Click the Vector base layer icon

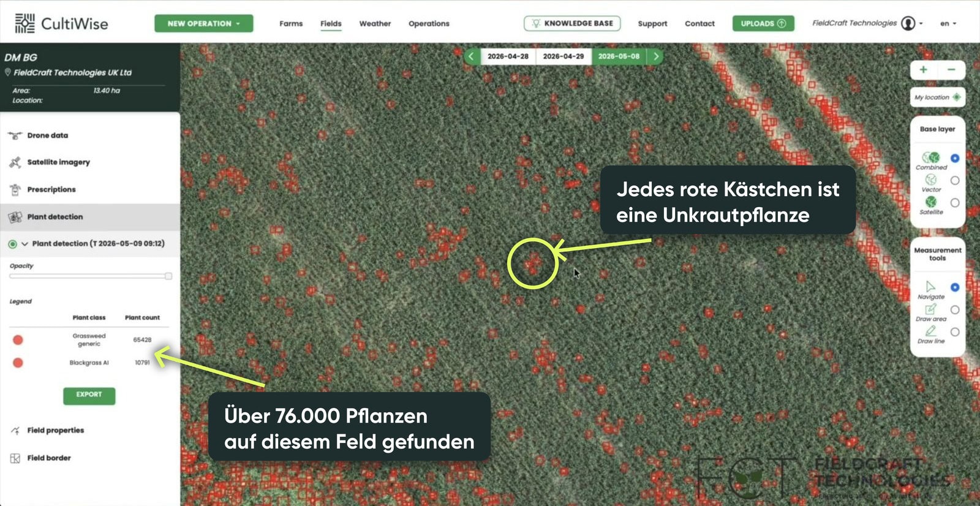tap(931, 179)
